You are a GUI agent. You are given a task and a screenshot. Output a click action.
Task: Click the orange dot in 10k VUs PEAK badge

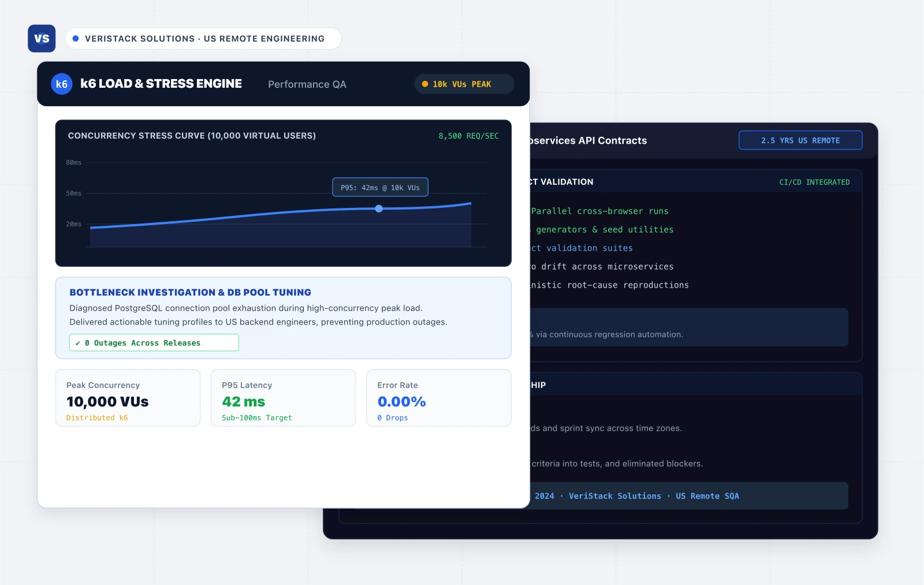(x=425, y=84)
